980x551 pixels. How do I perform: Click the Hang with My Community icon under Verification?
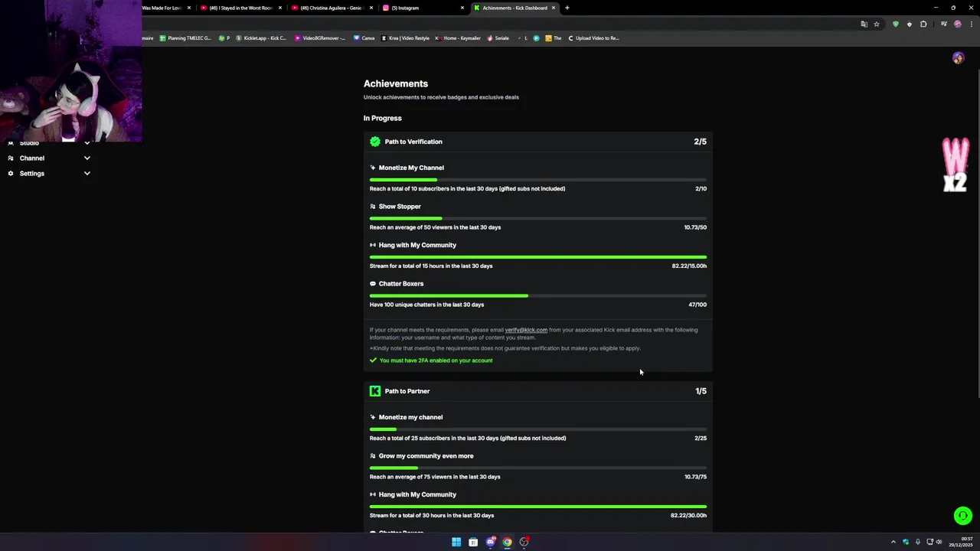[x=373, y=245]
